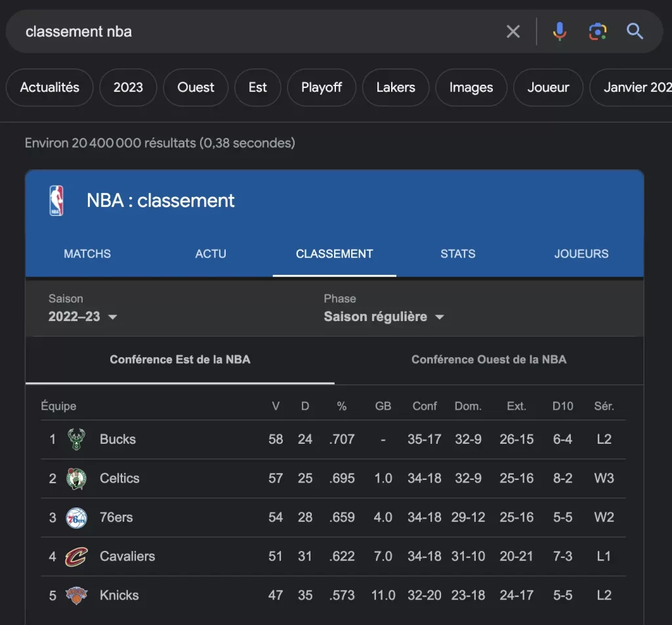Clear the search query with the X icon
Screen dimensions: 672x625
coord(513,32)
